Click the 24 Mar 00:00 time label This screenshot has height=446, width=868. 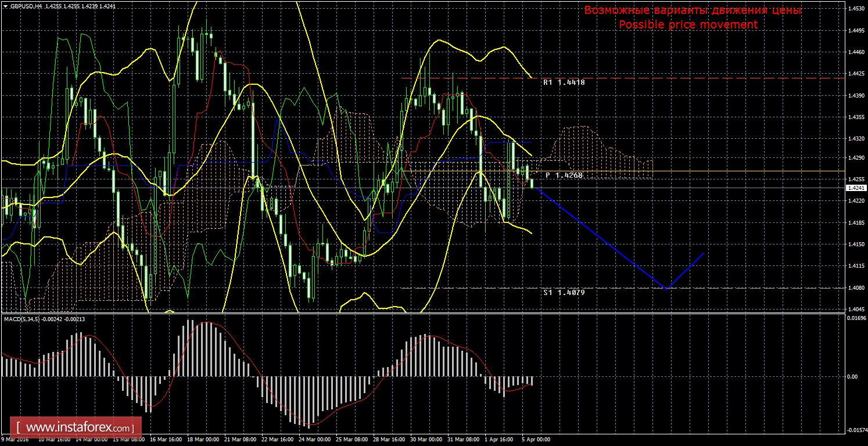[x=315, y=440]
